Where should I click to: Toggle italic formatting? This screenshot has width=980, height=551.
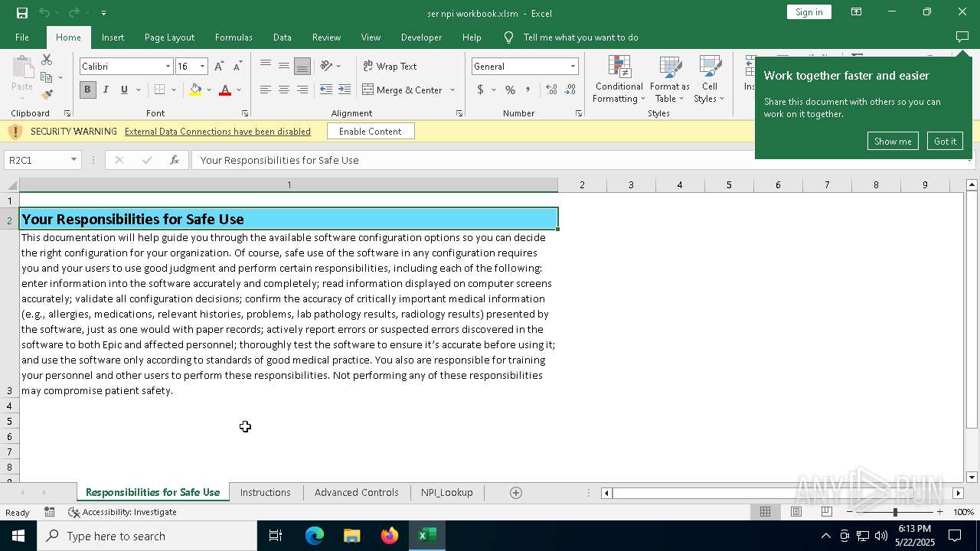pyautogui.click(x=106, y=90)
